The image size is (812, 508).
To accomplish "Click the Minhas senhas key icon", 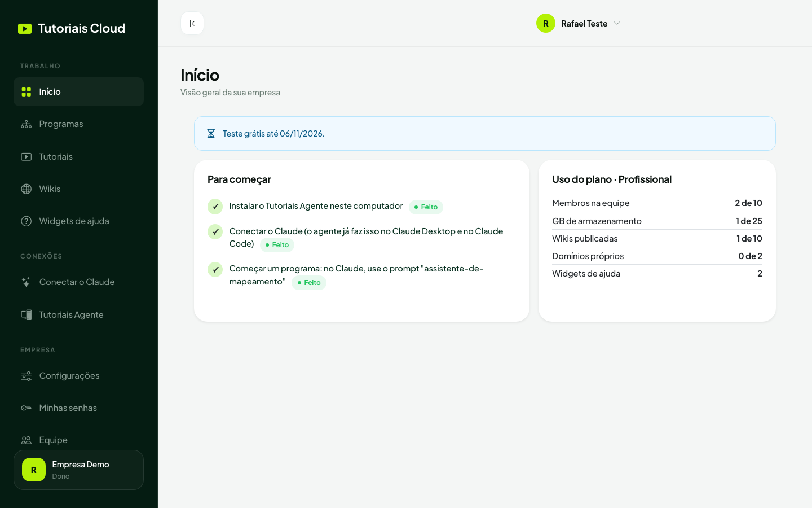I will click(x=27, y=408).
